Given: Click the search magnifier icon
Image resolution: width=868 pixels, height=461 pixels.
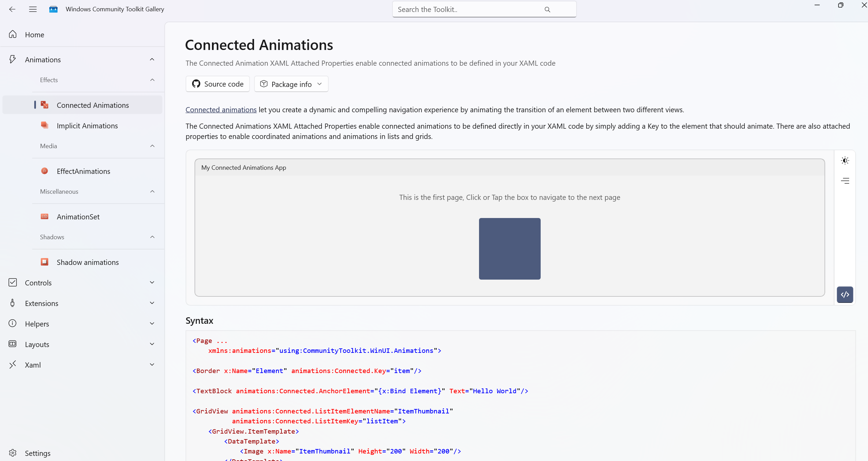Looking at the screenshot, I should (547, 10).
